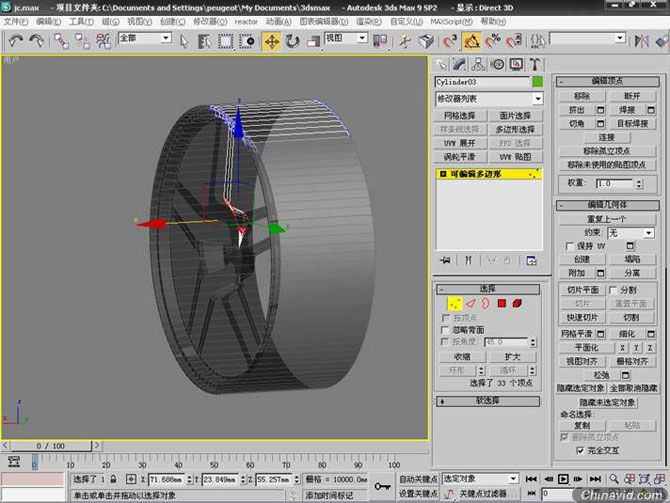Open the Create command panel tab
This screenshot has height=503, width=670.
point(441,65)
